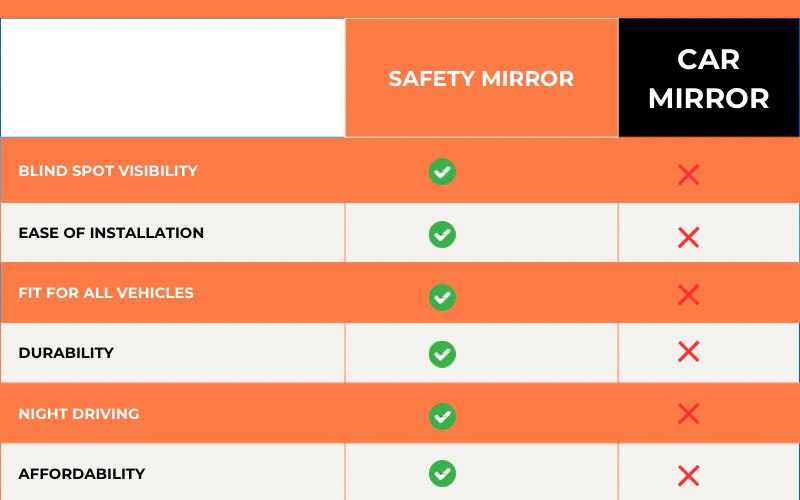
Task: Click the Ease of Installation row label
Action: click(x=111, y=233)
